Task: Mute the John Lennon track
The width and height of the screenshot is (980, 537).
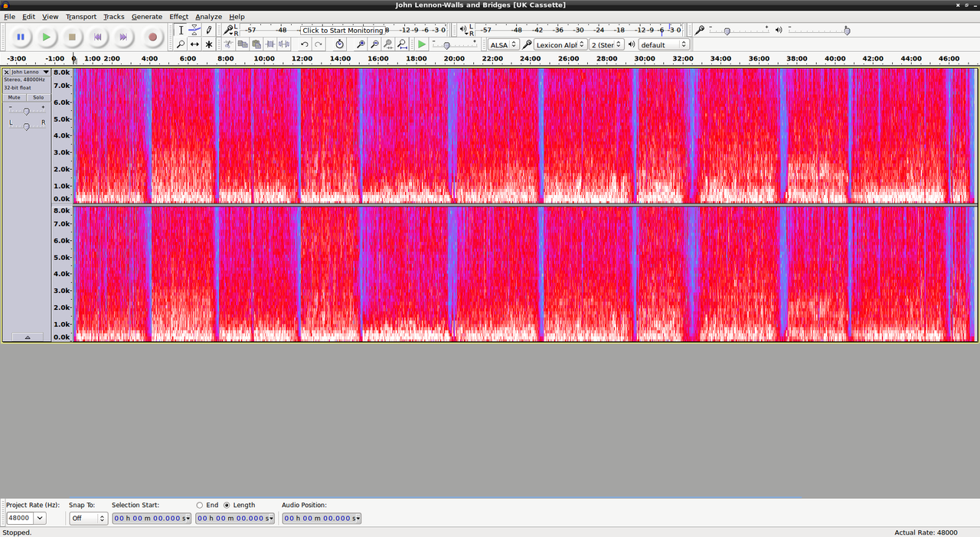Action: (15, 97)
